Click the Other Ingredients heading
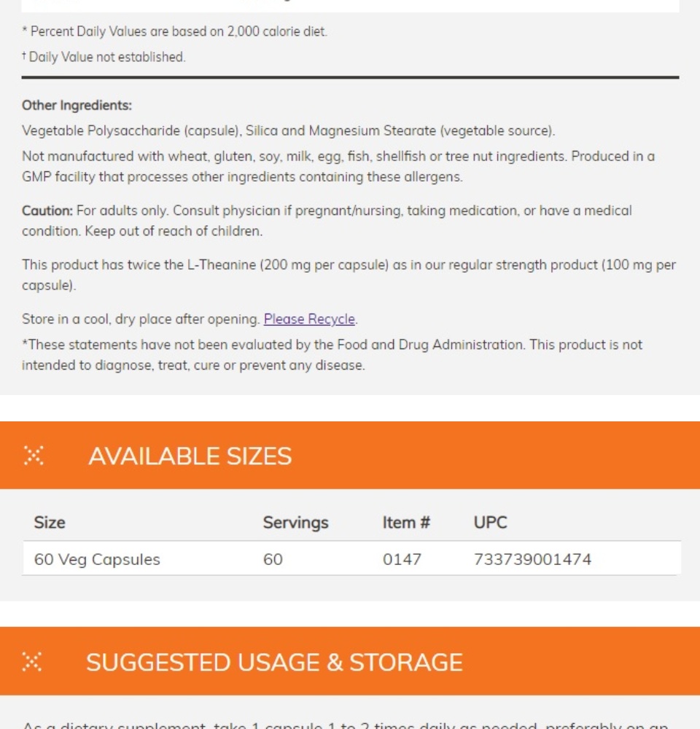The height and width of the screenshot is (729, 700). point(77,105)
